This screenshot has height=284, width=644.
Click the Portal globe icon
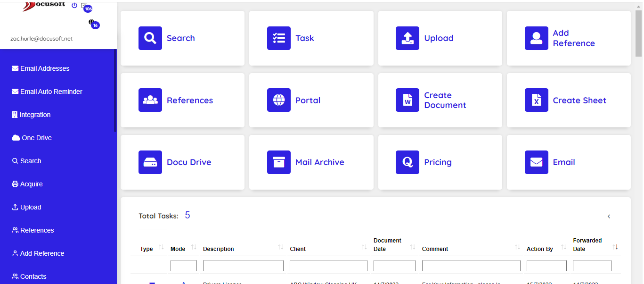pos(278,100)
